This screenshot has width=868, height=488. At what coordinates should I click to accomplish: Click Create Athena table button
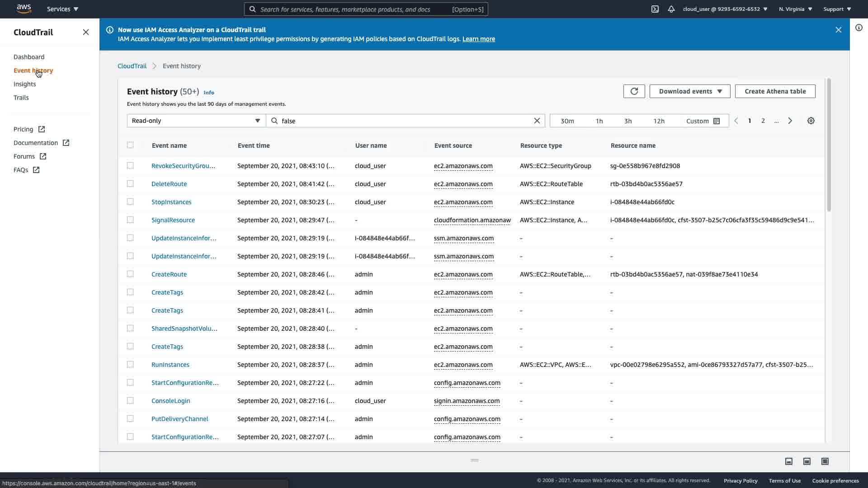(x=775, y=91)
